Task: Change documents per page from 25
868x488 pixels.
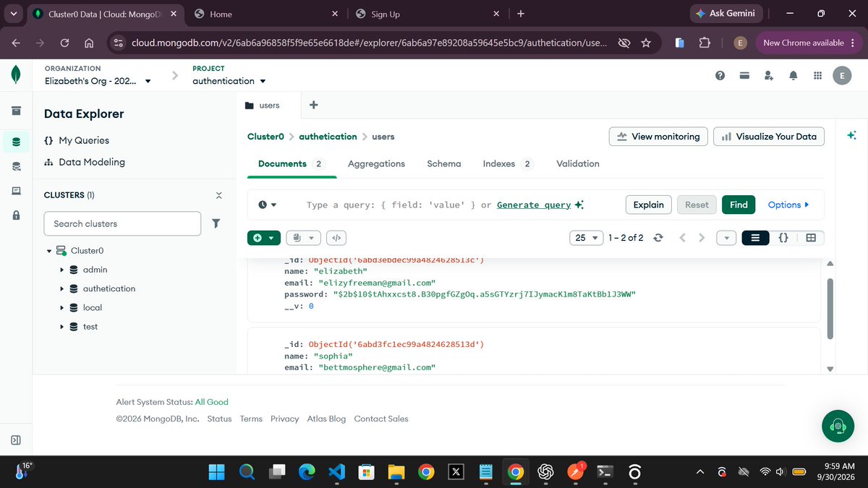Action: point(587,237)
